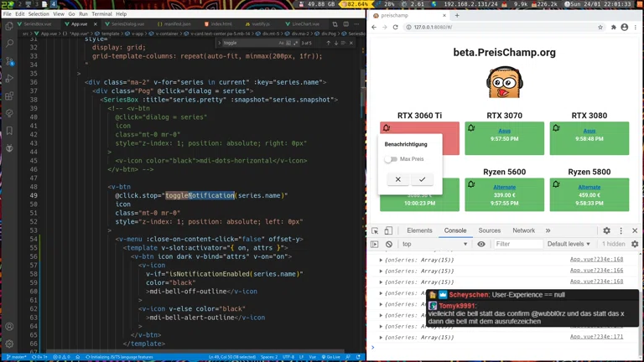The width and height of the screenshot is (644, 362).
Task: Reload the browser page
Action: pos(396,27)
